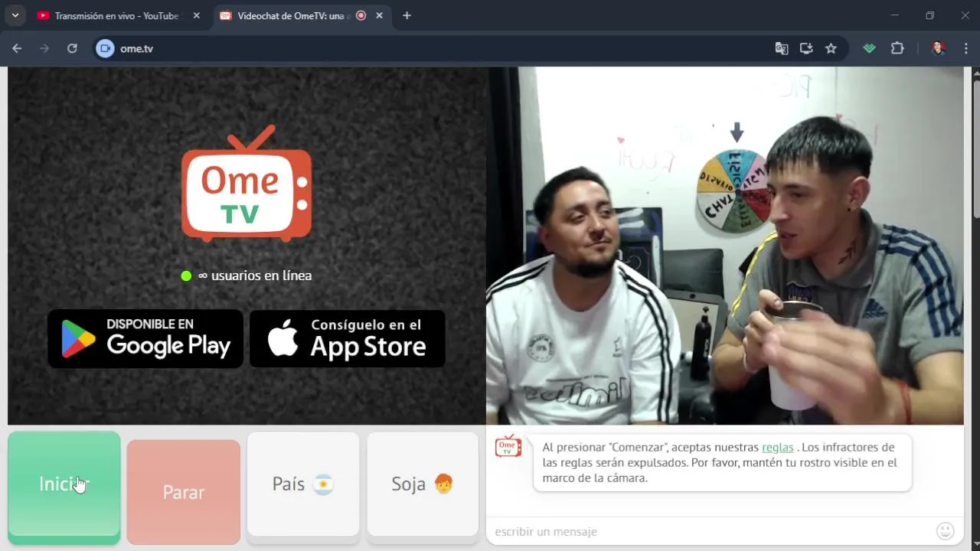Screen dimensions: 980x551
Task: Click the Parar button
Action: click(x=184, y=491)
